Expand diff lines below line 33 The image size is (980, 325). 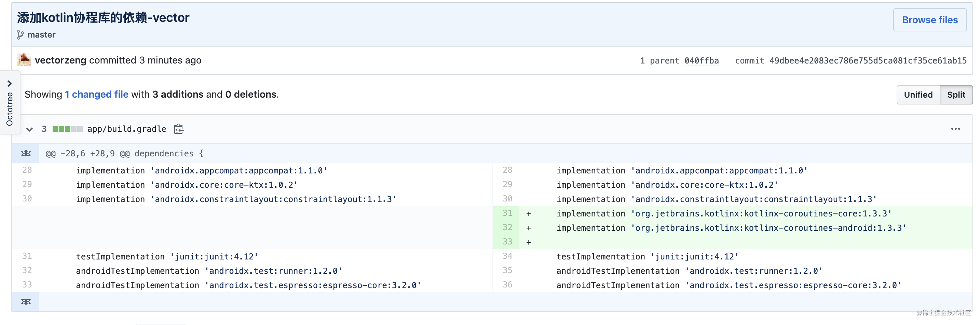26,302
